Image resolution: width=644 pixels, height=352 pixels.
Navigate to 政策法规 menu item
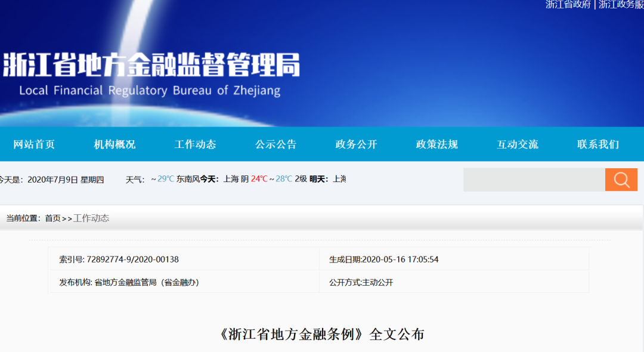coord(436,144)
